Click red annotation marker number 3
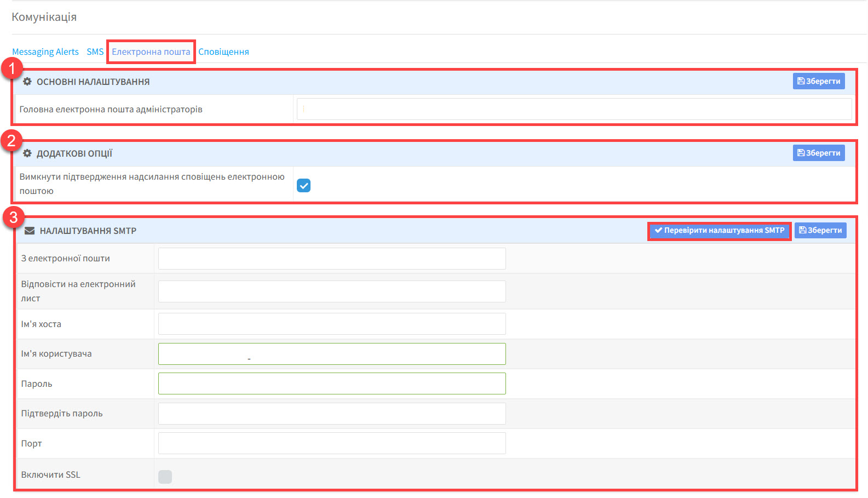This screenshot has height=498, width=868. (13, 217)
